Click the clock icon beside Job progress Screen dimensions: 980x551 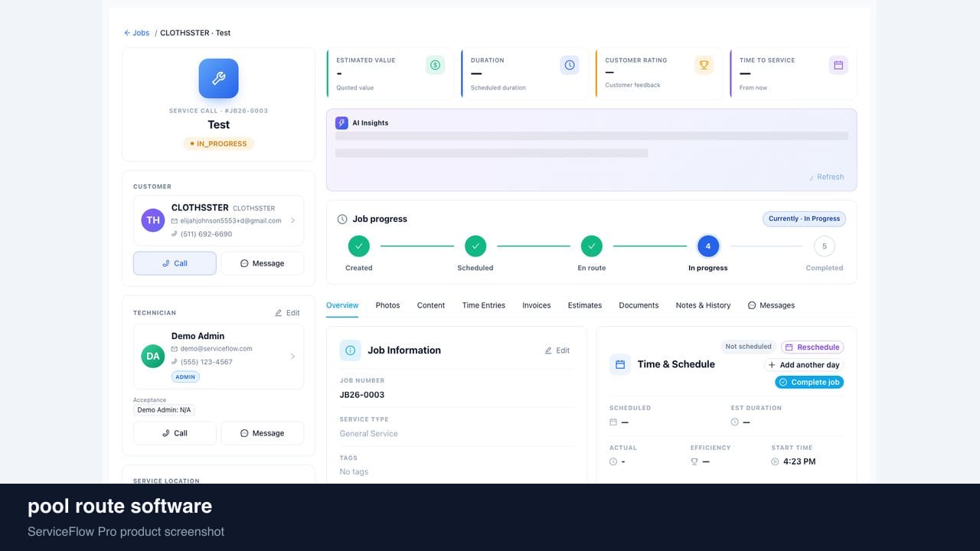point(342,219)
